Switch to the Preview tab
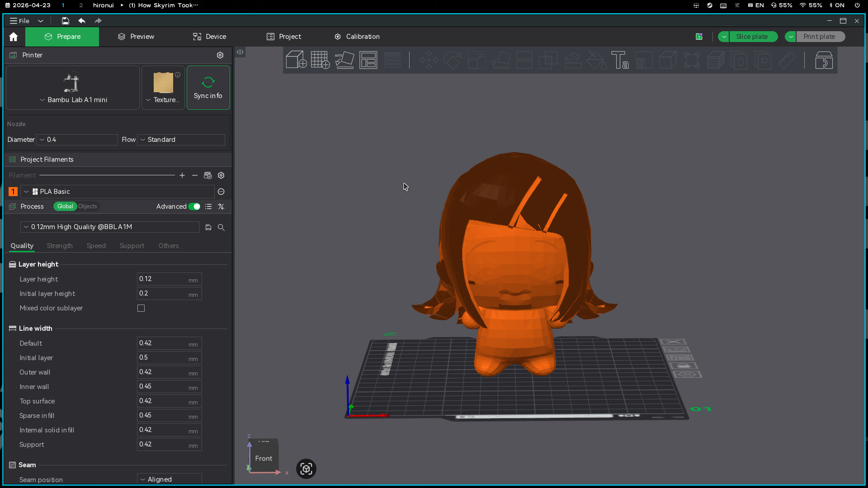Image resolution: width=868 pixels, height=488 pixels. click(136, 37)
